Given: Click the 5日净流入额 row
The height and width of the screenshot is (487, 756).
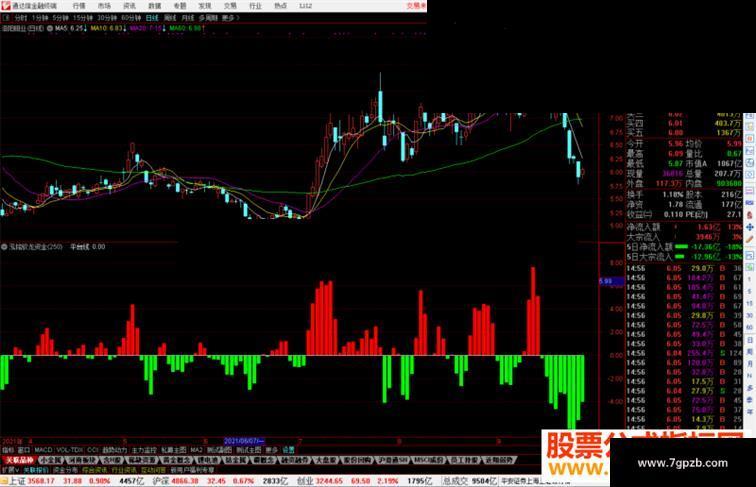Looking at the screenshot, I should click(684, 247).
